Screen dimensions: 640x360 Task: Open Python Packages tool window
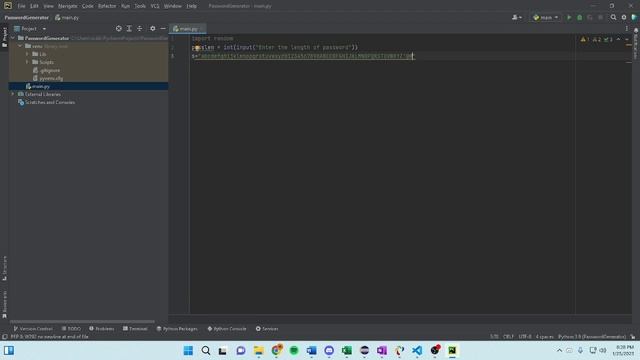tap(177, 329)
